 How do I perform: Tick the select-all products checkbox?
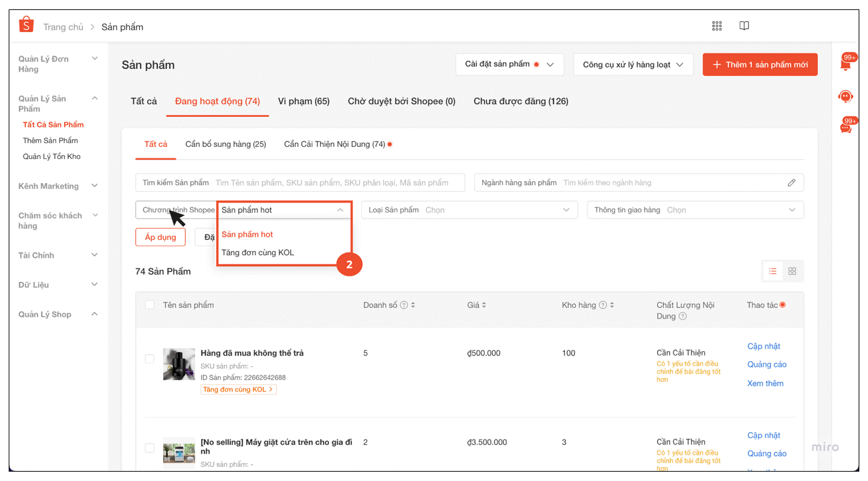click(150, 305)
